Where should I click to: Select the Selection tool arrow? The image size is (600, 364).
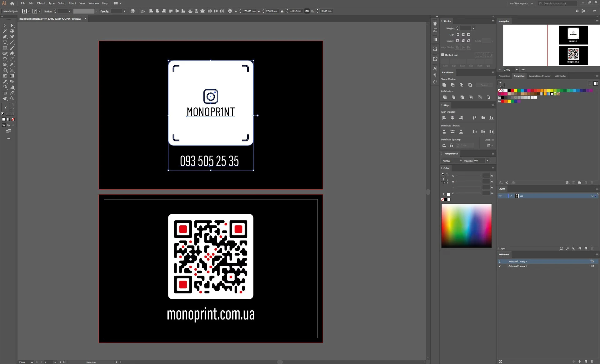pyautogui.click(x=5, y=26)
